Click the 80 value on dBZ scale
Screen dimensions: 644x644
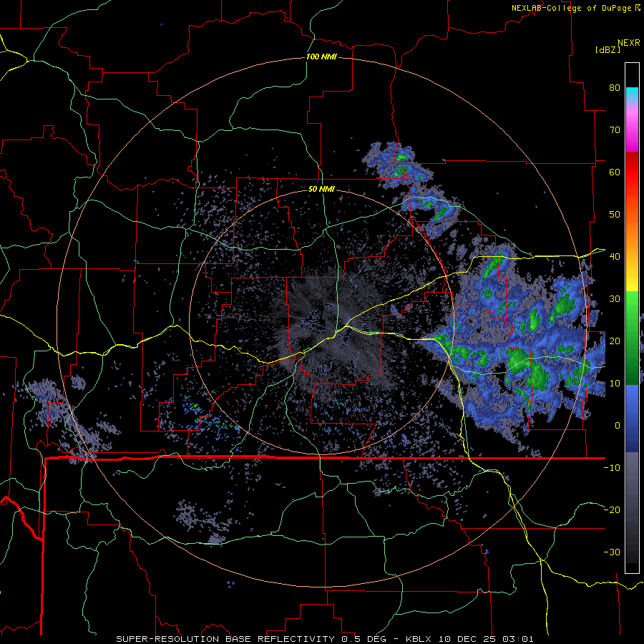click(615, 87)
